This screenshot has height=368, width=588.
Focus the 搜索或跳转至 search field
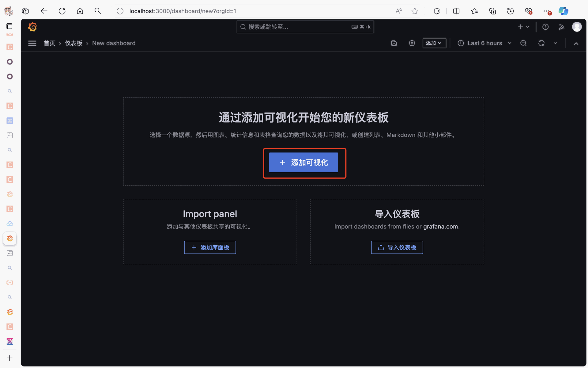305,27
